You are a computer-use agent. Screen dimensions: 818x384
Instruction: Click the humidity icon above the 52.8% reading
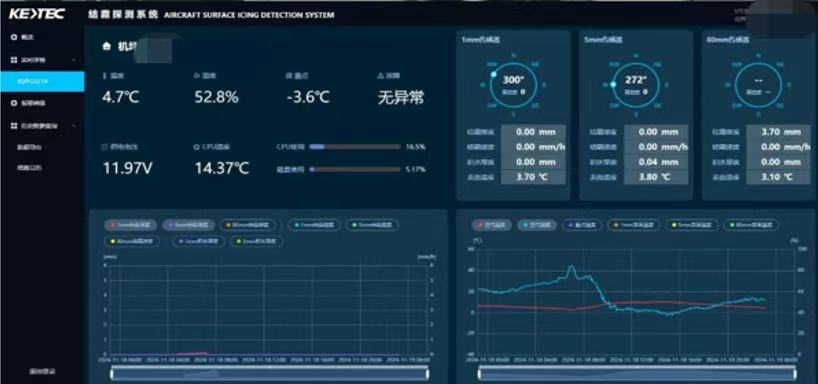197,76
